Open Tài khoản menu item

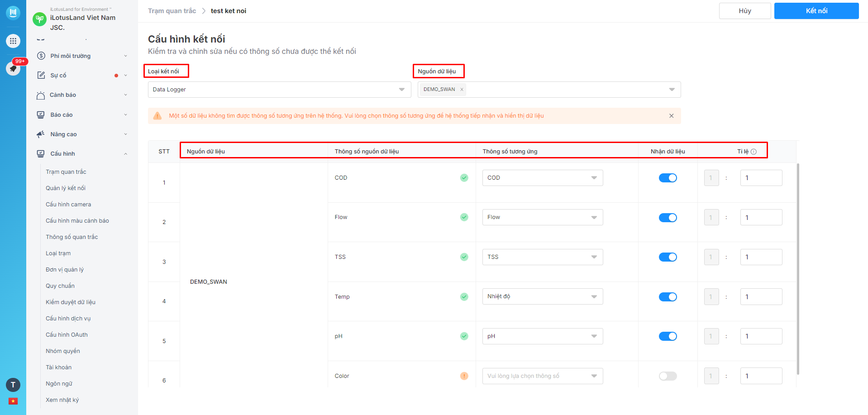[59, 367]
